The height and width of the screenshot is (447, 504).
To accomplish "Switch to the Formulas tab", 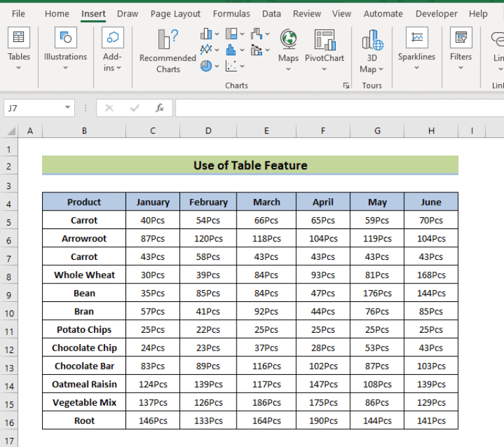I will [x=231, y=14].
